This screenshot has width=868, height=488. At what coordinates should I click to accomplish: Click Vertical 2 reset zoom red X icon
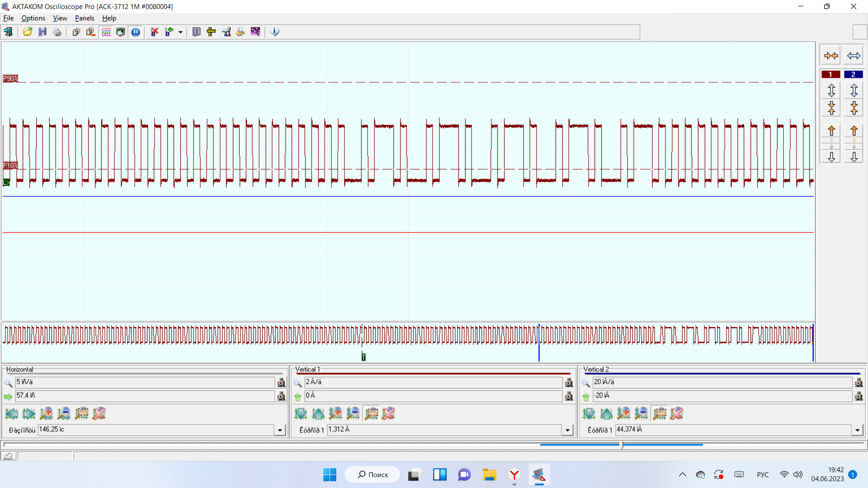(x=677, y=413)
